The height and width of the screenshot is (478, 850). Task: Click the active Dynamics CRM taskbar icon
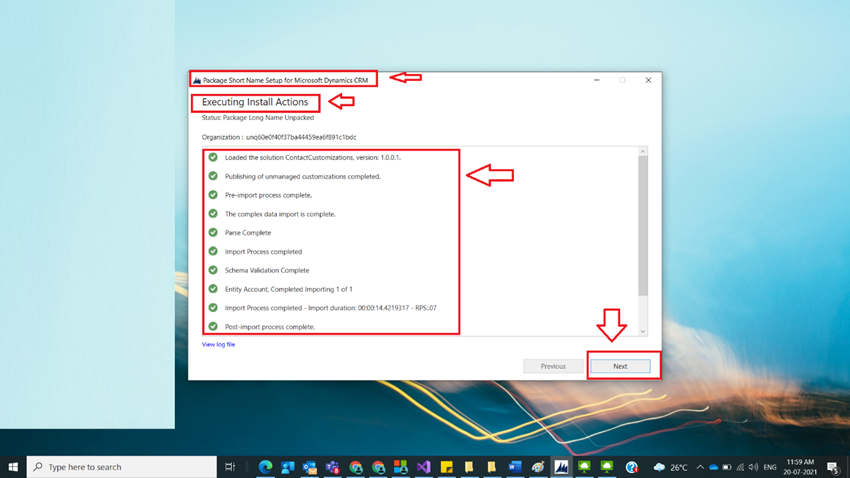click(x=561, y=467)
